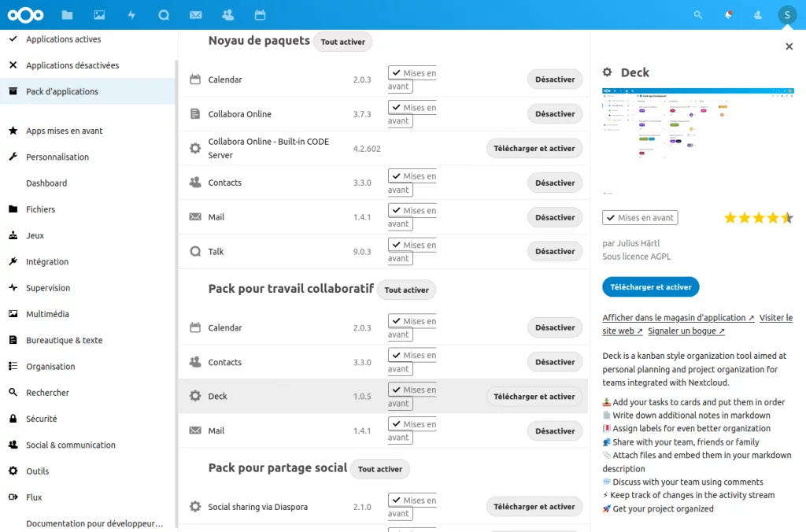
Task: Open the Activity lightning icon
Action: coord(131,15)
